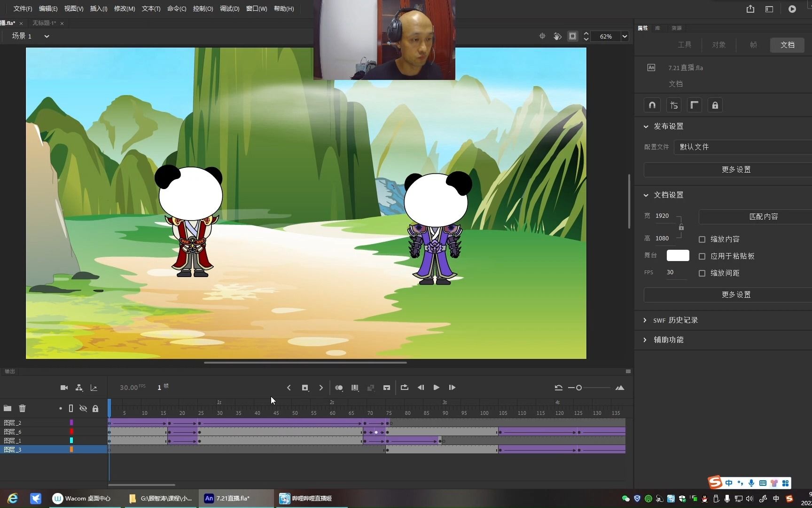The width and height of the screenshot is (812, 508).
Task: Click the camera icon in the timeline
Action: coord(64,388)
